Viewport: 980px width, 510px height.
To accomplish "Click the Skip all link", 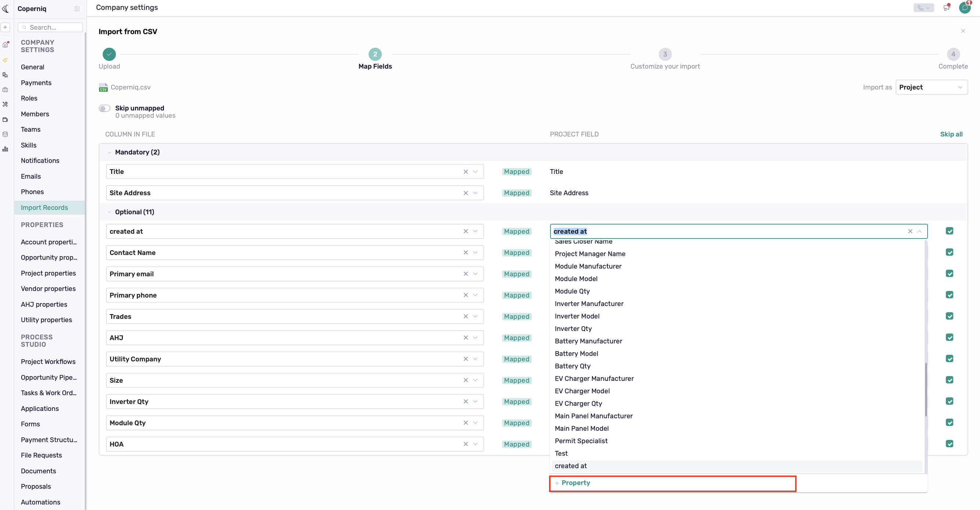I will click(951, 134).
